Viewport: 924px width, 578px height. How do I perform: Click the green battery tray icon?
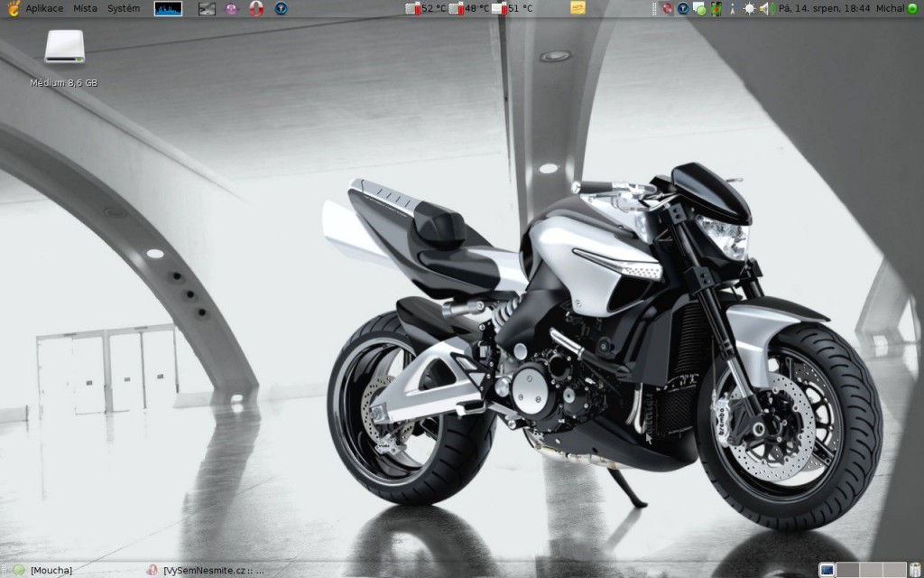[x=716, y=8]
